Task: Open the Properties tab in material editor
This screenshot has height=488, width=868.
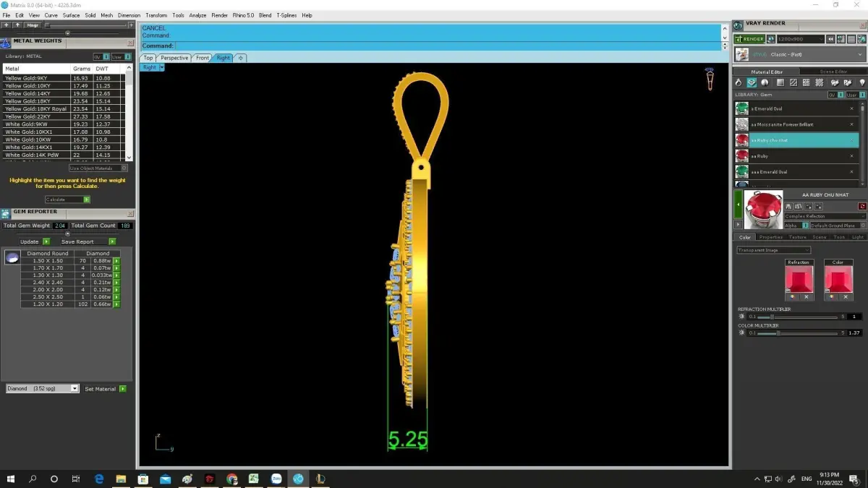Action: click(770, 237)
